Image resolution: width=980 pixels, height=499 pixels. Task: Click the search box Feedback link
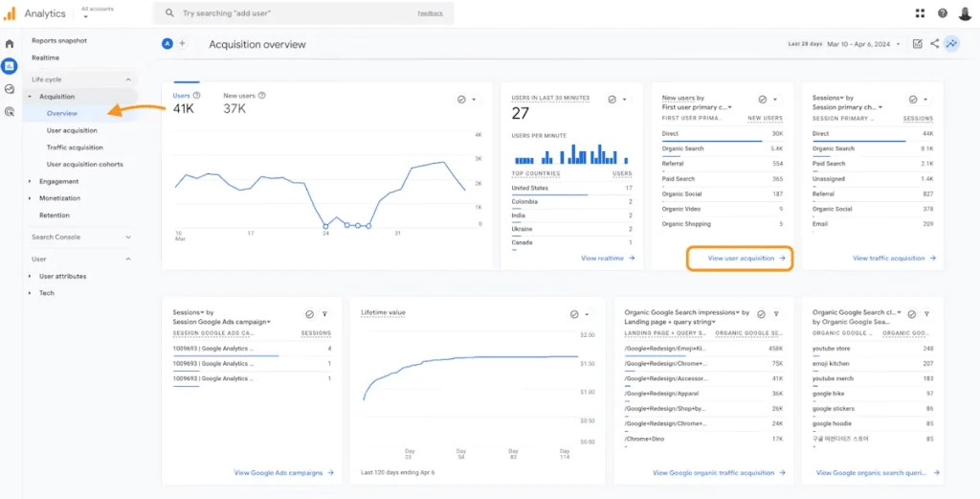[x=430, y=13]
